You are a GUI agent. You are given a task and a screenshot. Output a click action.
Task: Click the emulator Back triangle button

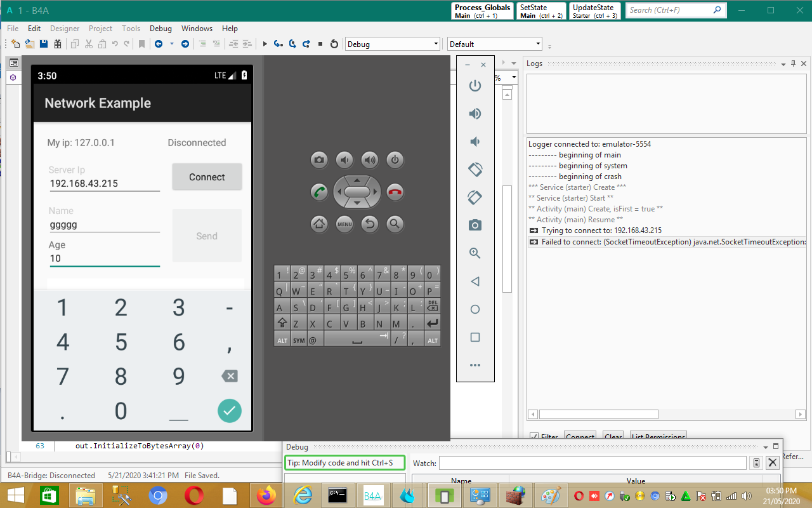(x=475, y=281)
